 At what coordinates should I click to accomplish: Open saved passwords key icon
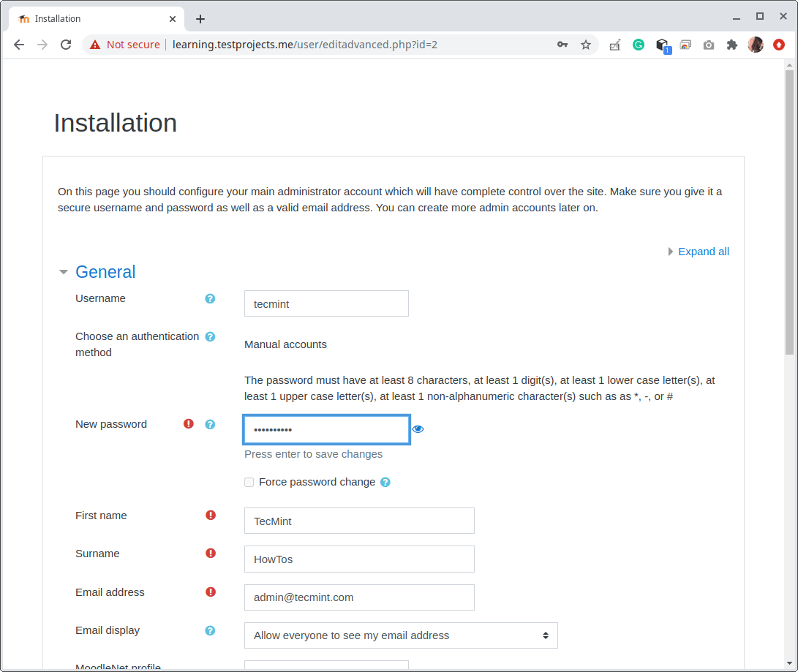pyautogui.click(x=562, y=45)
